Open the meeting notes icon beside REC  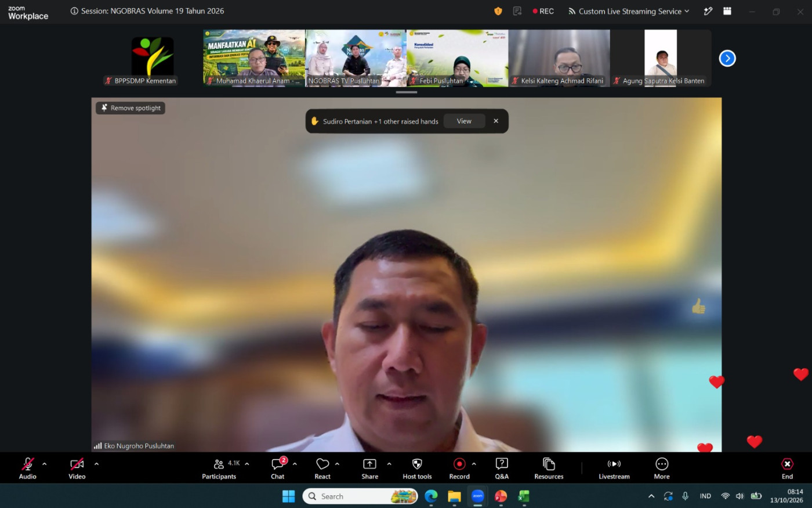[517, 11]
